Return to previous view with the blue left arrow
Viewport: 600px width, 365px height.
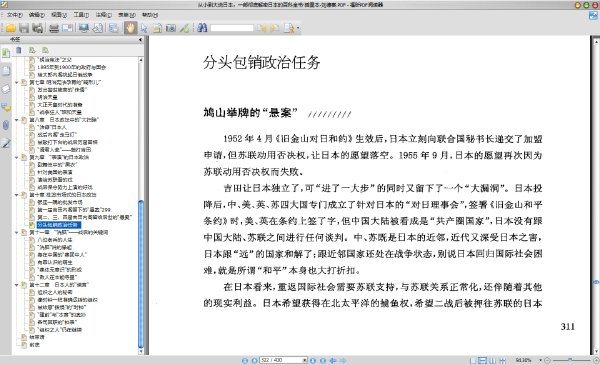click(x=333, y=360)
